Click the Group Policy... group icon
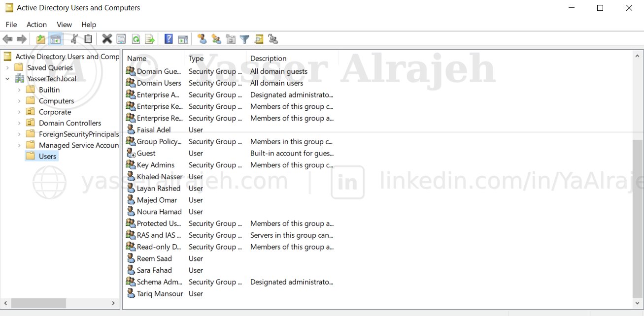The height and width of the screenshot is (316, 644). [x=131, y=142]
